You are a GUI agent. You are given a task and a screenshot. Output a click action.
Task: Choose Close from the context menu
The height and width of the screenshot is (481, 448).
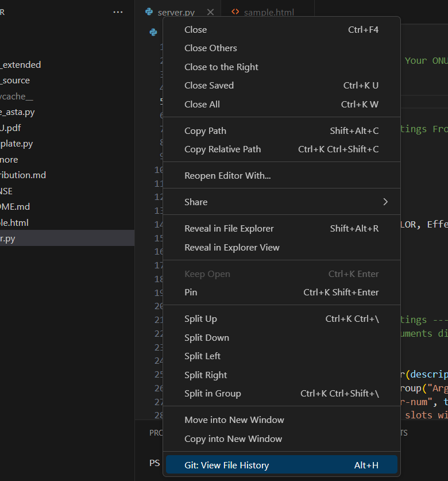point(281,30)
